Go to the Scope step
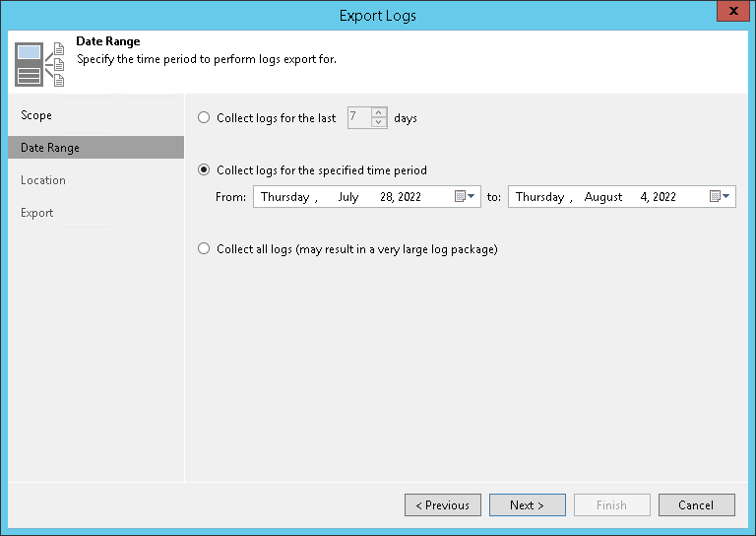Viewport: 756px width, 536px height. (36, 115)
